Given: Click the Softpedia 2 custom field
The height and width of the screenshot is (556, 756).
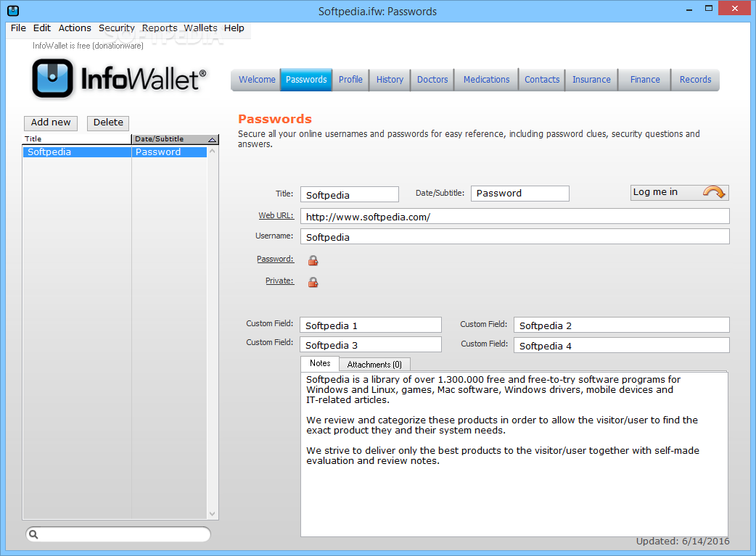Looking at the screenshot, I should click(621, 325).
